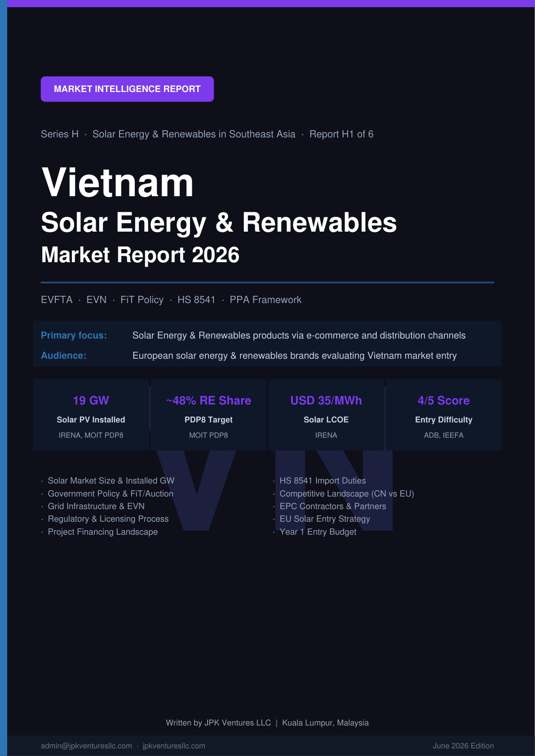This screenshot has height=756, width=535.
Task: Open the jpkventuresllc.com website link
Action: 174,746
